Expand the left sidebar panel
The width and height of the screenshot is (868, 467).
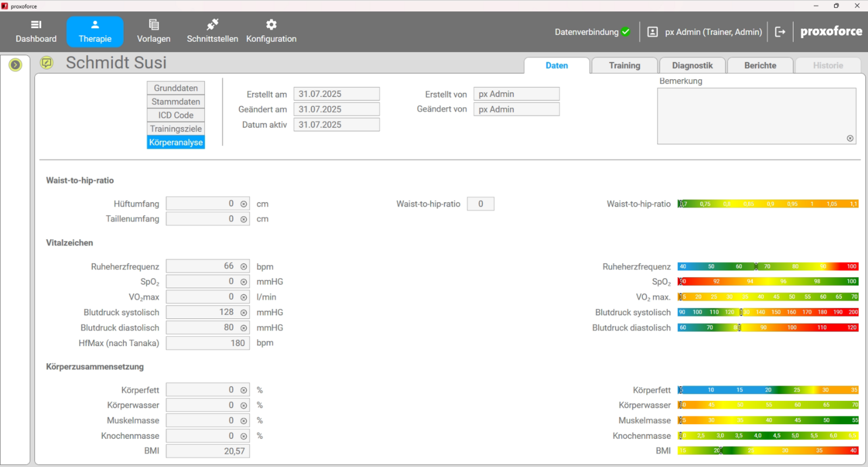click(x=15, y=65)
